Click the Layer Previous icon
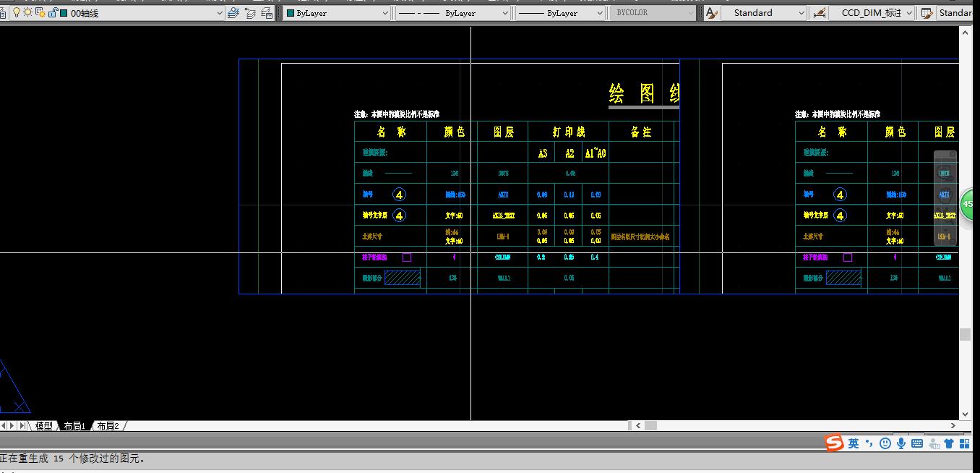Screen dimensions: 980x473 250,13
